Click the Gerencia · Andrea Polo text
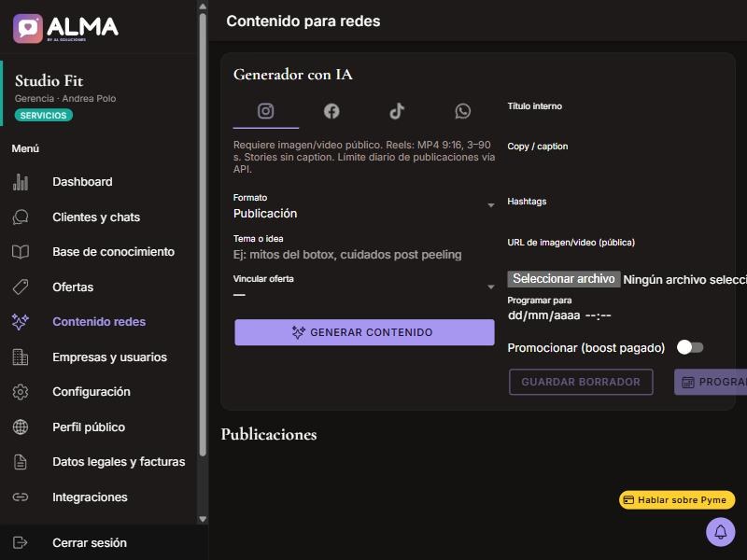 tap(65, 99)
